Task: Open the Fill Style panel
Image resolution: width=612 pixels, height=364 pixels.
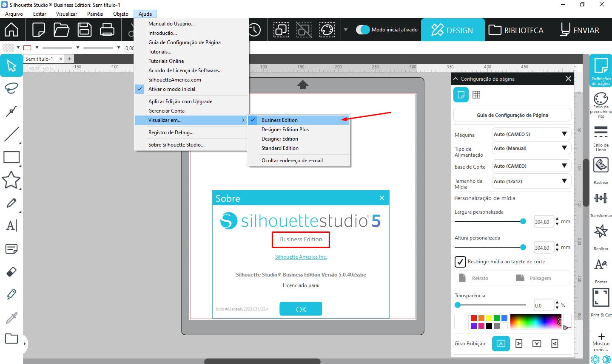Action: (601, 104)
